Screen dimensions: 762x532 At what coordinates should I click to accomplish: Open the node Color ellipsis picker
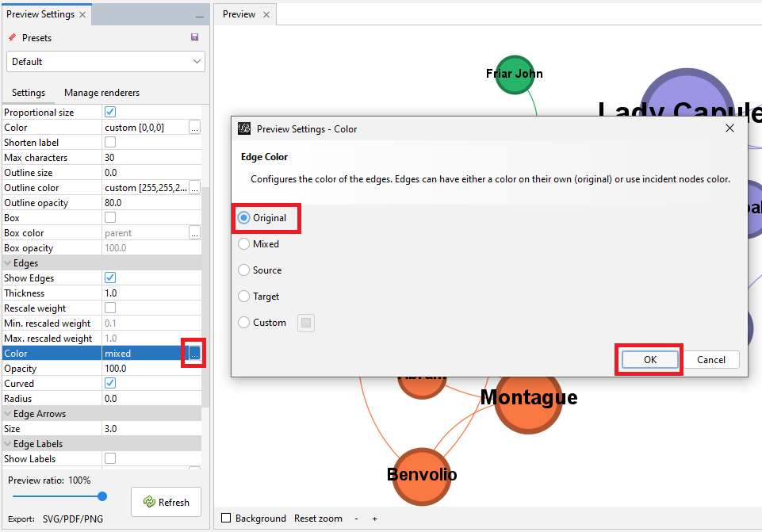(193, 127)
